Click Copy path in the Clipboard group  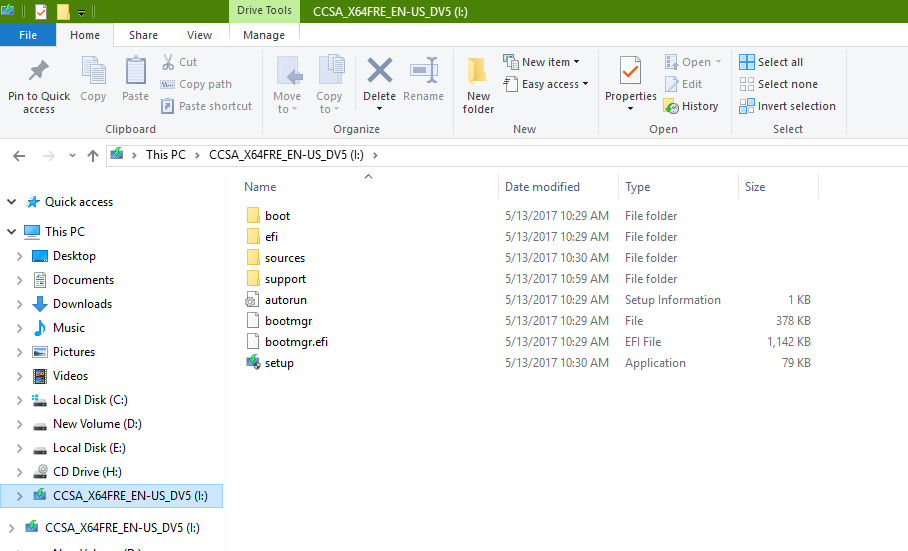[196, 84]
